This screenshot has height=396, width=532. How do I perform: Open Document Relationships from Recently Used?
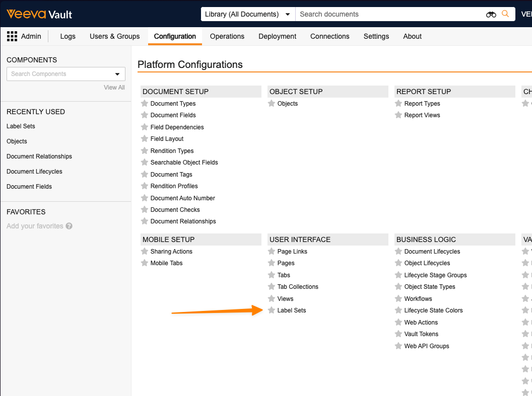tap(39, 156)
